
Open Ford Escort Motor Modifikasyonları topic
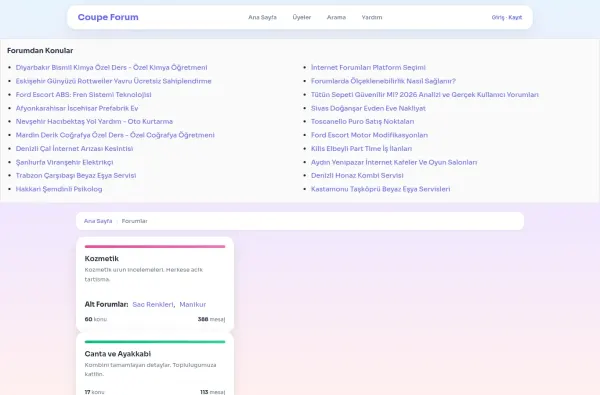pyautogui.click(x=369, y=135)
